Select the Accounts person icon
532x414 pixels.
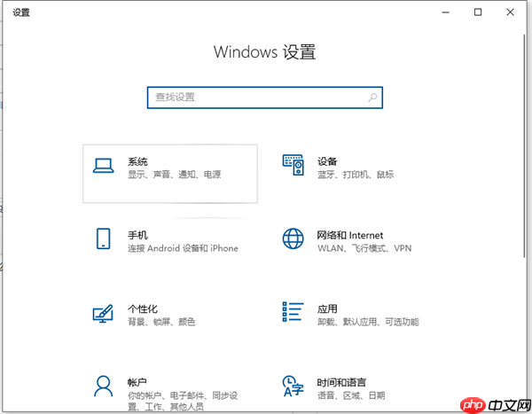pos(103,387)
